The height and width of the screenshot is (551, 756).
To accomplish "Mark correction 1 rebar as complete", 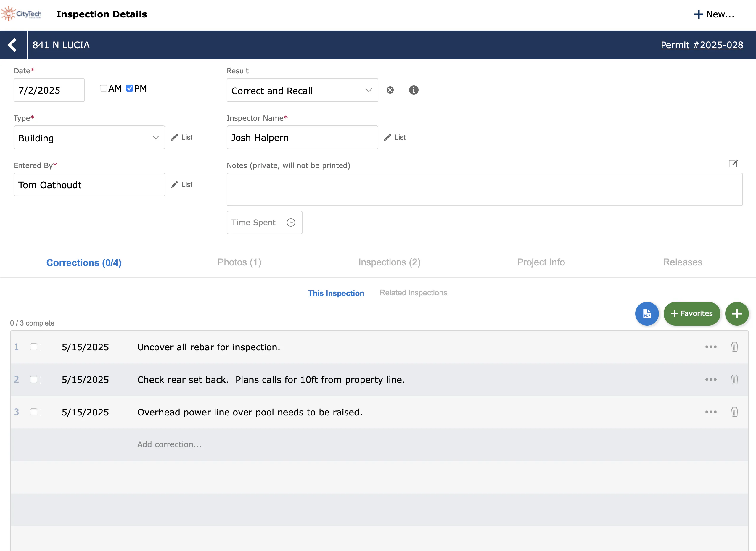I will [34, 347].
